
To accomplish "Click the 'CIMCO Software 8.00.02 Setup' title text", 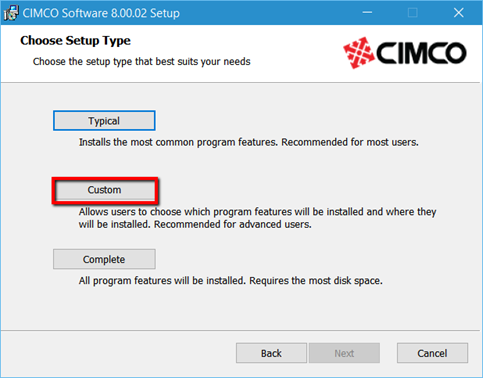I will (101, 13).
